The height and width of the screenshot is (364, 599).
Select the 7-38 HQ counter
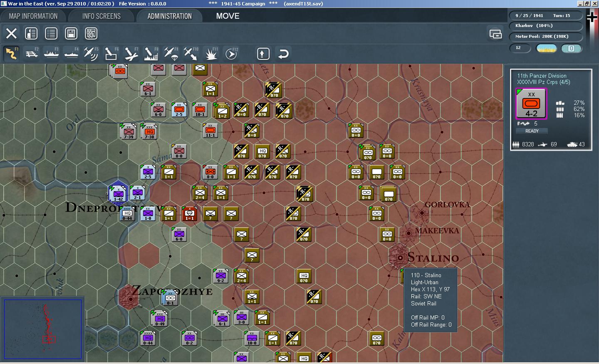pos(149,132)
